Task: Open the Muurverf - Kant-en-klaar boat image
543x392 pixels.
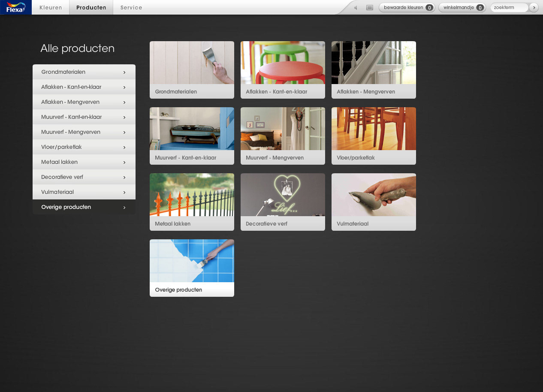Action: point(192,129)
